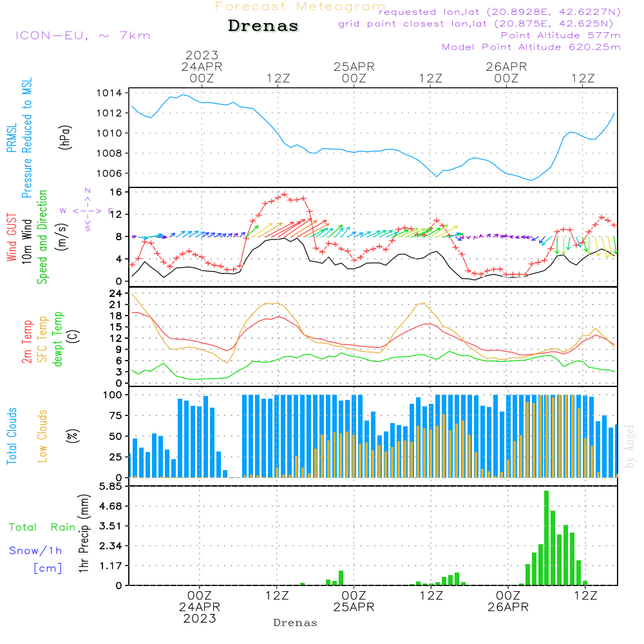Click the Low Clouds legend label

43,436
